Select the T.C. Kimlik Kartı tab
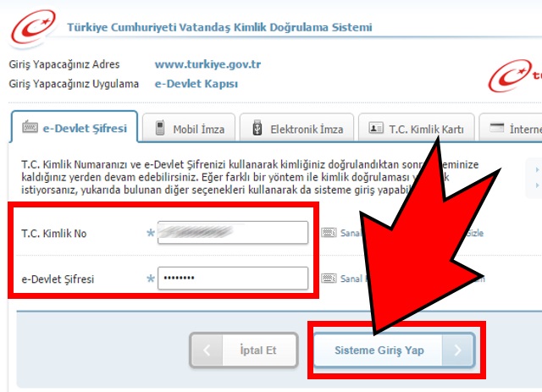The image size is (542, 392). [417, 128]
